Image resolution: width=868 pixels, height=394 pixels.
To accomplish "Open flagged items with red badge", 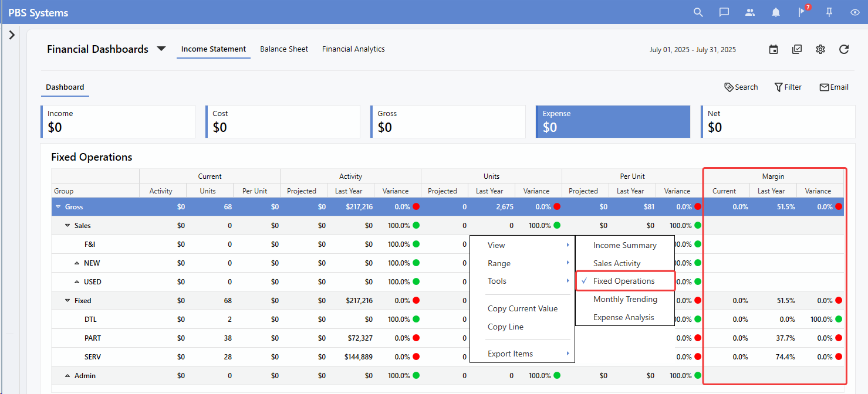I will [x=802, y=12].
